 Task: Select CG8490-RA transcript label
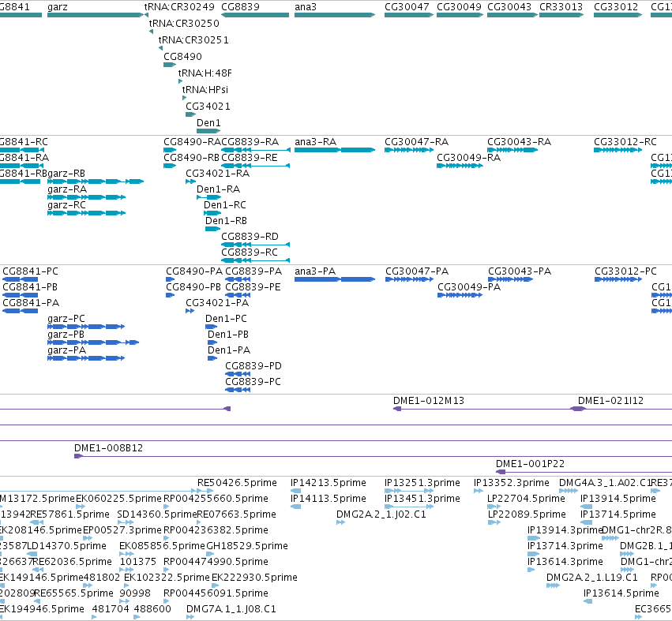tap(193, 142)
